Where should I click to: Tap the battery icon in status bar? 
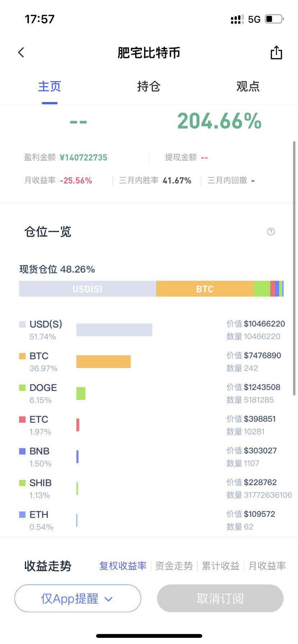coord(274,19)
